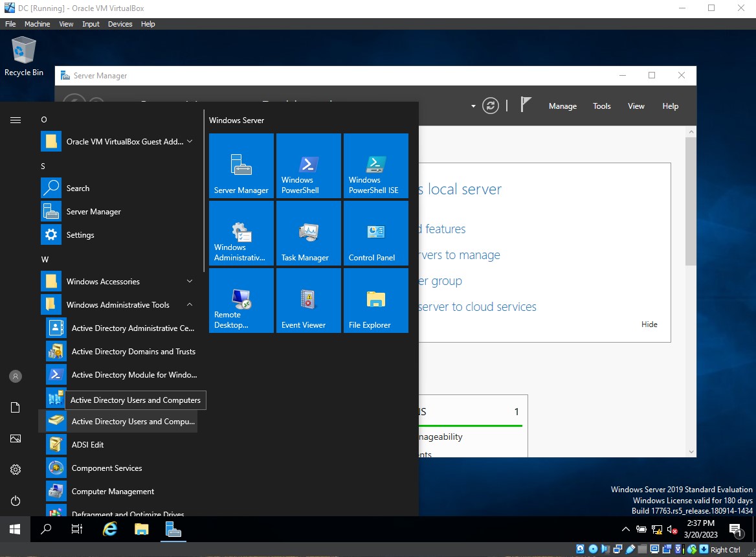Viewport: 756px width, 557px height.
Task: Open the VirtualBox Machine menu
Action: (37, 24)
